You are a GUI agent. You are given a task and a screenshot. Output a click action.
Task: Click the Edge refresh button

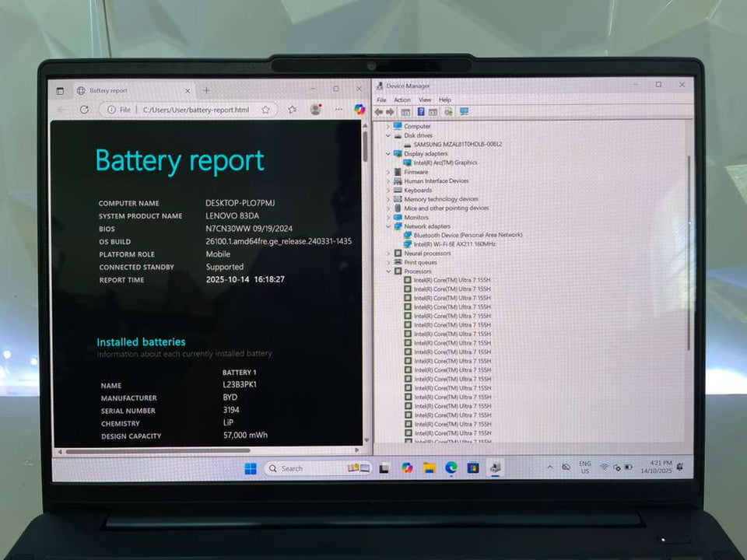coord(84,110)
